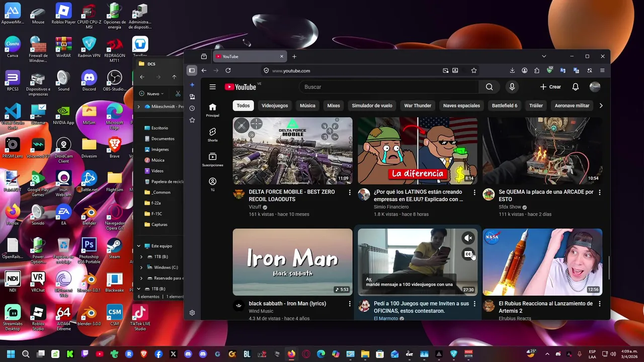Open Documentos folder in File Explorer

(x=163, y=139)
